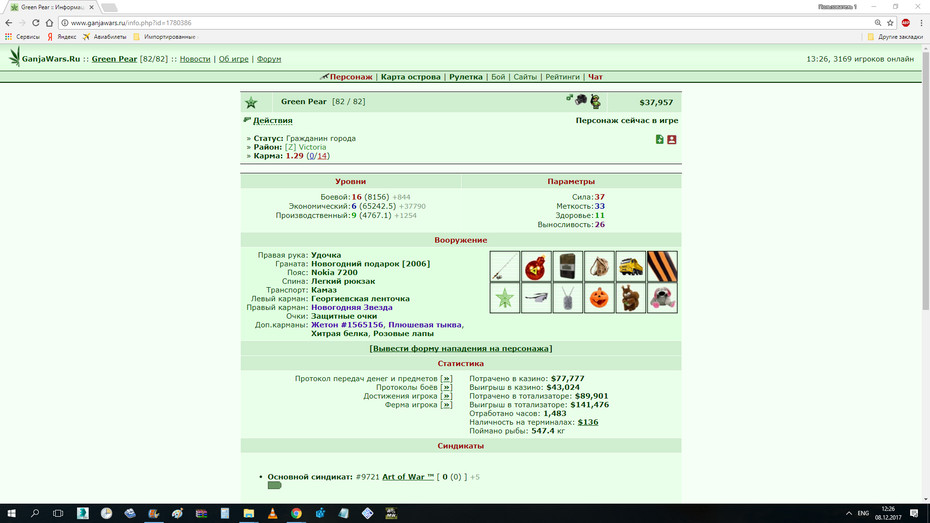This screenshot has height=523, width=930.
Task: Open the Карта острова menu item
Action: (x=410, y=77)
